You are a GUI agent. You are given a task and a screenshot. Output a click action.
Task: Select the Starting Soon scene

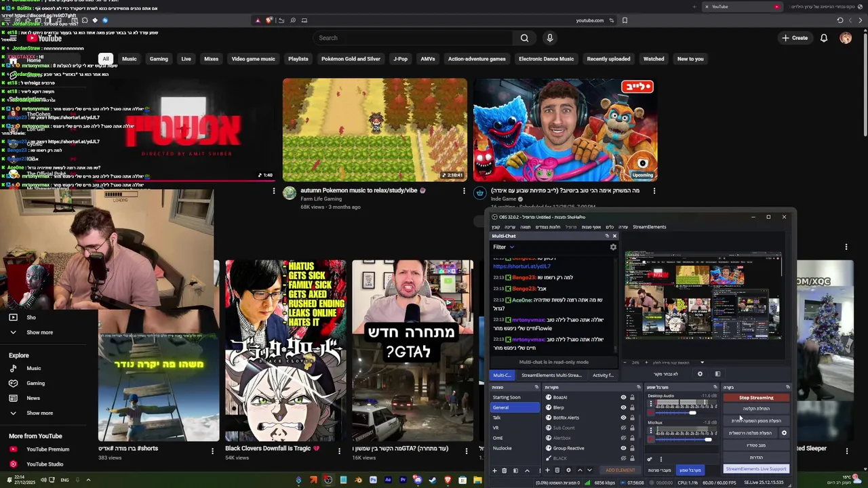point(507,397)
